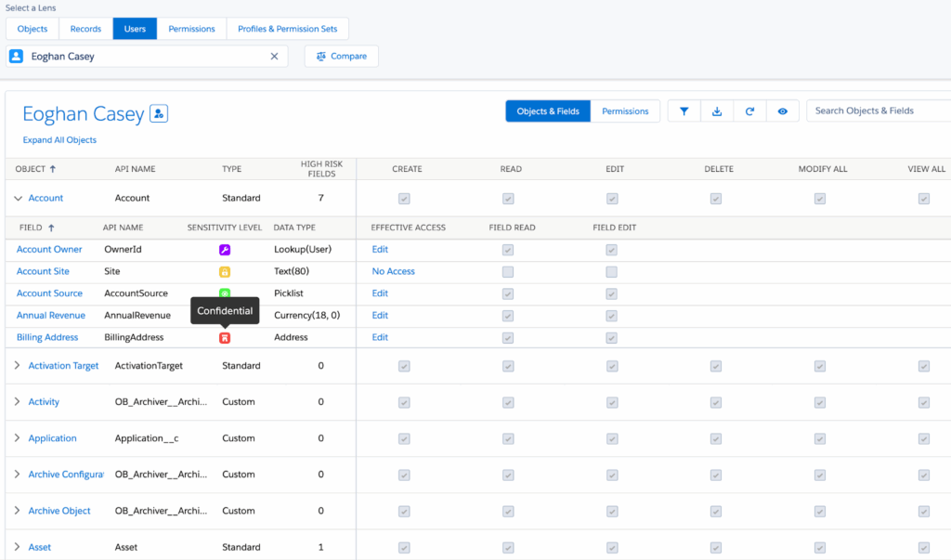Screen dimensions: 951x560
Task: Click the eye view icon in toolbar
Action: (x=782, y=111)
